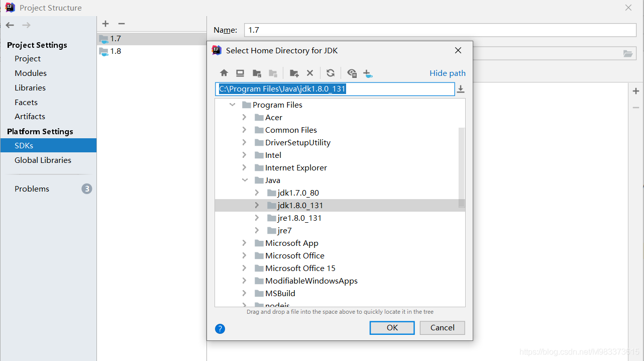Viewport: 644px width, 361px height.
Task: Add a new SDK with plus icon
Action: tap(105, 24)
